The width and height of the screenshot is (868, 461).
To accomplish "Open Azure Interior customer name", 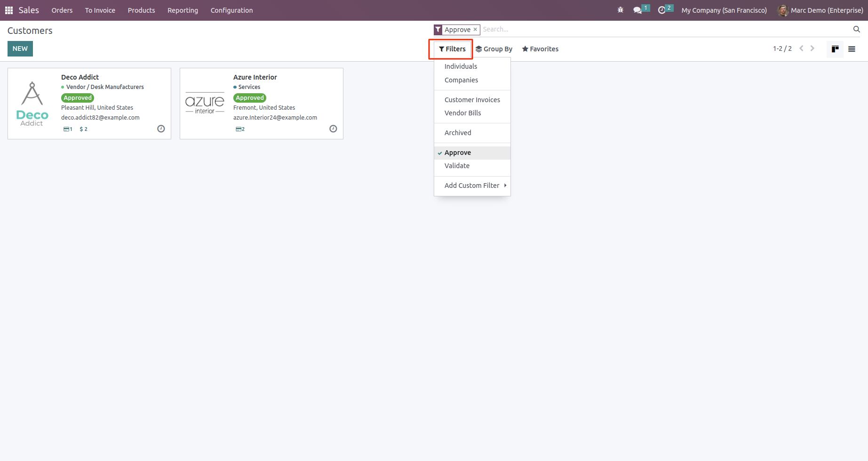I will point(255,77).
